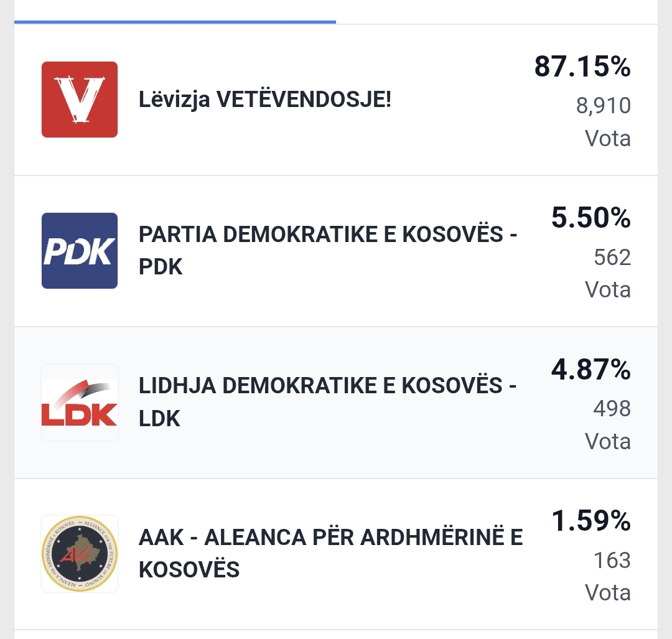The width and height of the screenshot is (672, 639).
Task: Click the 498 vote count
Action: [612, 409]
